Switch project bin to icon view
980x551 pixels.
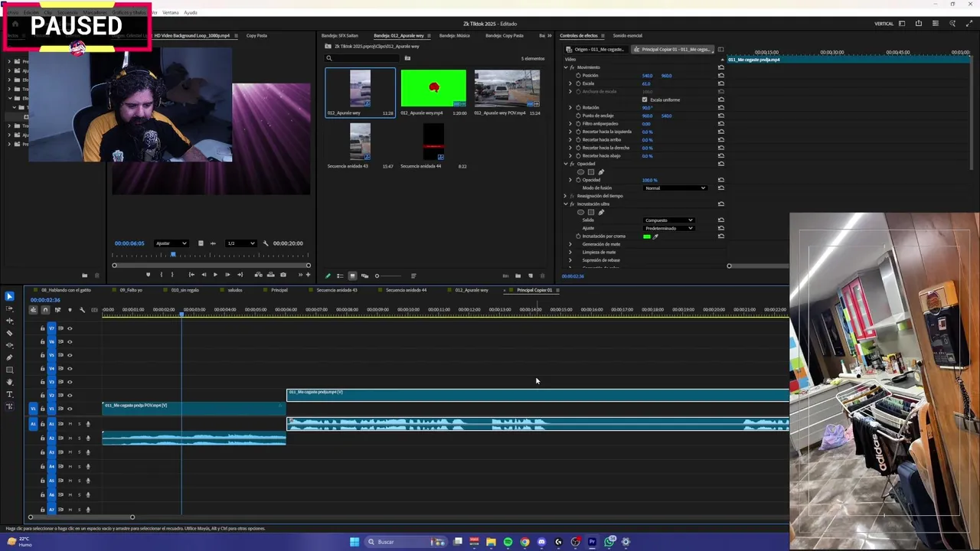point(352,275)
